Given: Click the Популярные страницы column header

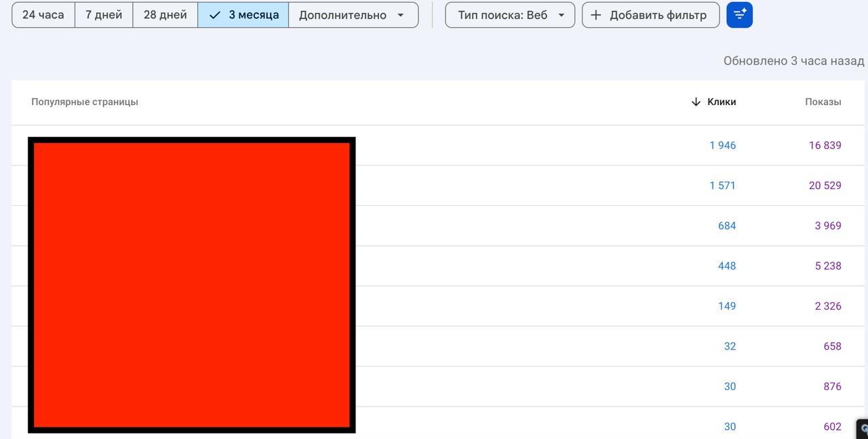Looking at the screenshot, I should (x=85, y=102).
